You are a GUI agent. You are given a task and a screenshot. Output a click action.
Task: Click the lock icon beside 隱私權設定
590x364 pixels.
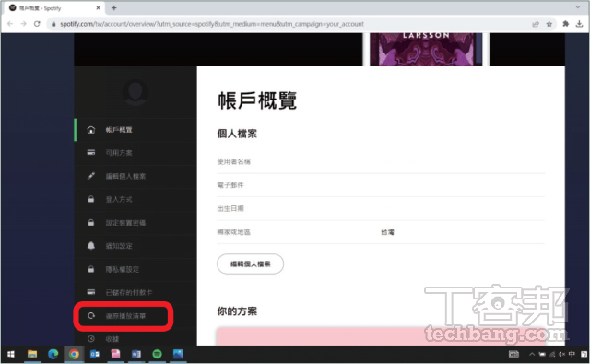[x=91, y=269]
